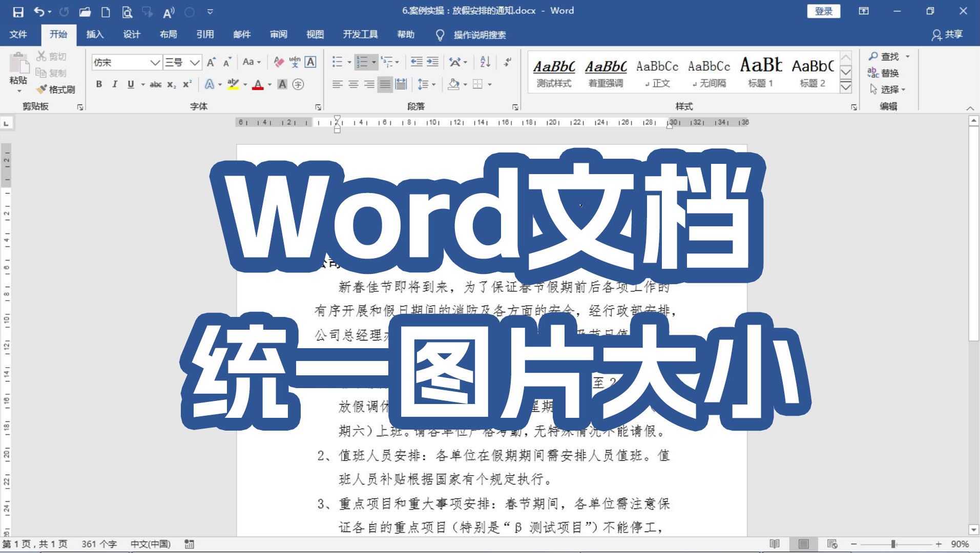Click the 共享 Share button

tap(947, 34)
